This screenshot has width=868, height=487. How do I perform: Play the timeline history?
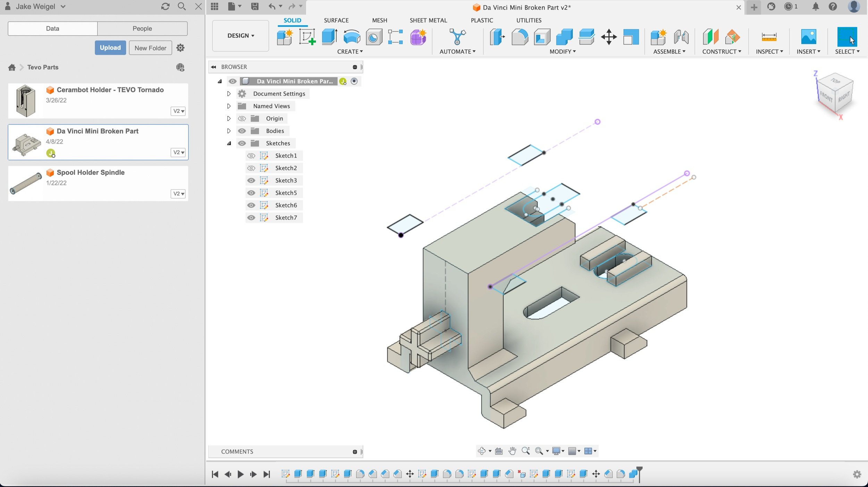[240, 474]
